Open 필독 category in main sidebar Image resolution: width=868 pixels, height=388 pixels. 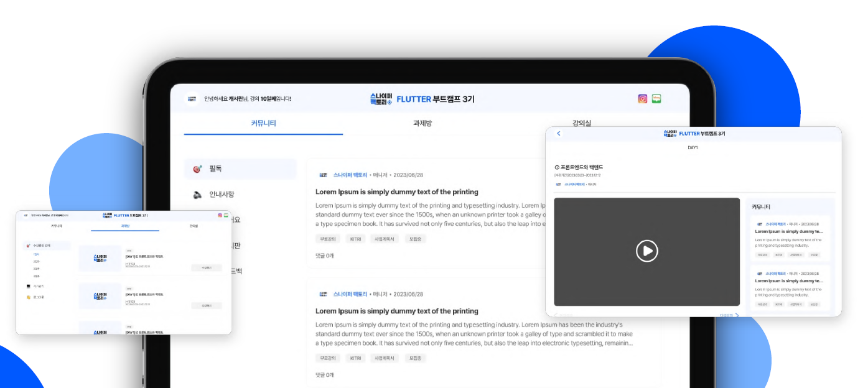(x=240, y=169)
